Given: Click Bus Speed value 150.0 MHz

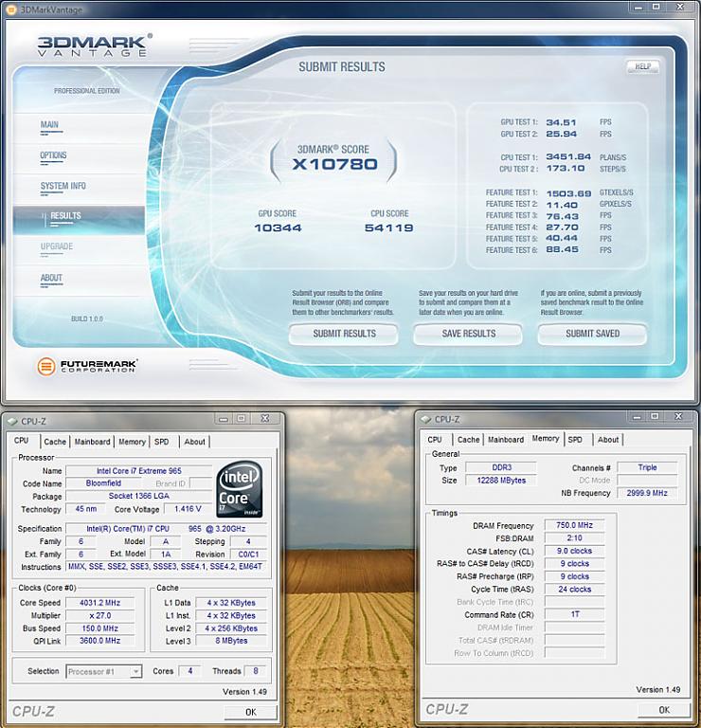Looking at the screenshot, I should [x=100, y=628].
